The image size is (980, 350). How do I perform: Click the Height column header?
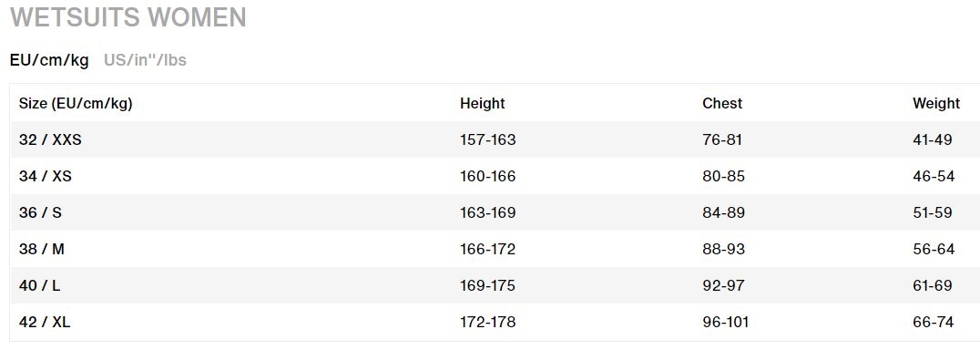pos(483,103)
